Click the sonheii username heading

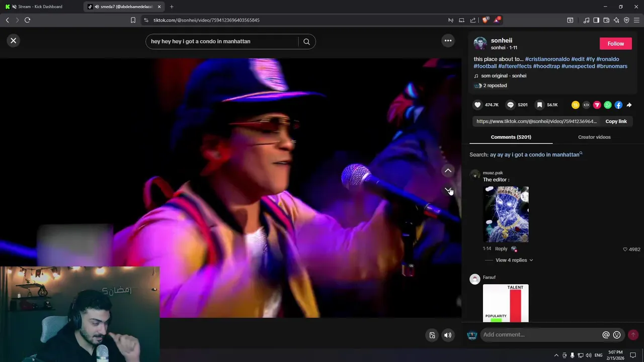click(501, 40)
